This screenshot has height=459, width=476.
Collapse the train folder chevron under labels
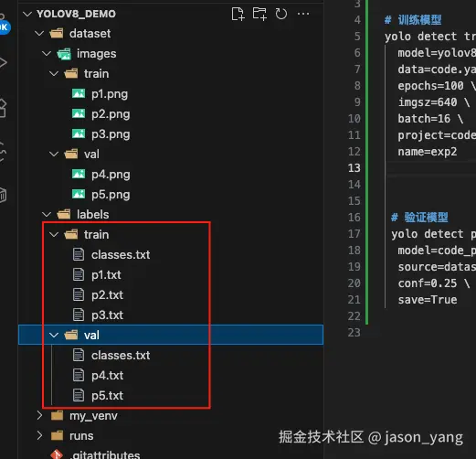coord(54,234)
